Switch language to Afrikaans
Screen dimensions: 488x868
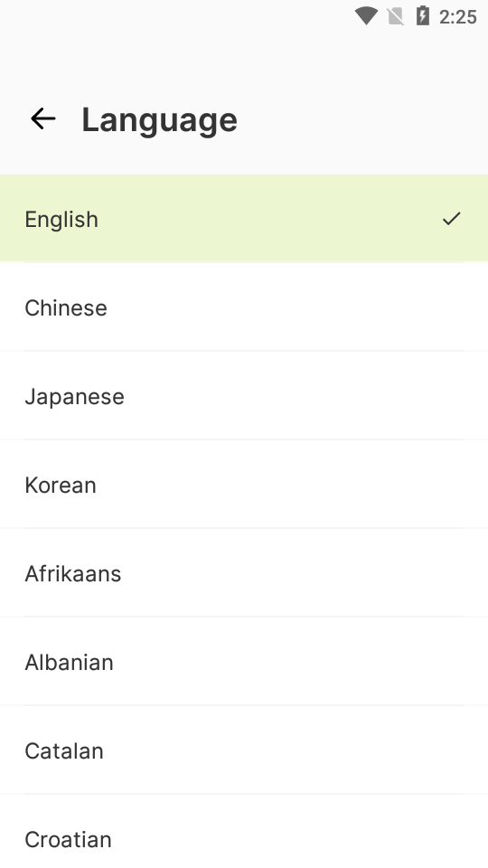pyautogui.click(x=244, y=572)
